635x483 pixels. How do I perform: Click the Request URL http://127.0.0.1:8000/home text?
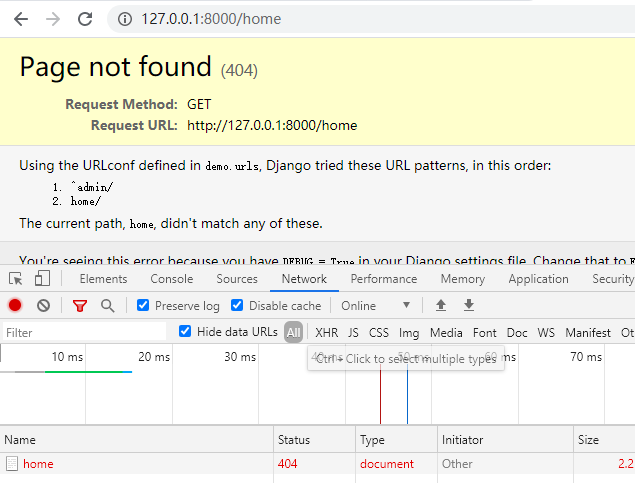coord(272,125)
